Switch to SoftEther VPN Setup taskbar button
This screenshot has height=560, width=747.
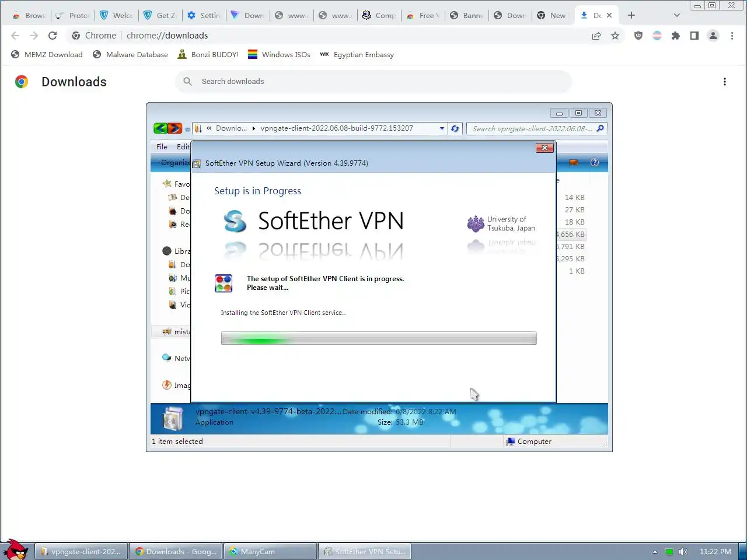coord(365,551)
